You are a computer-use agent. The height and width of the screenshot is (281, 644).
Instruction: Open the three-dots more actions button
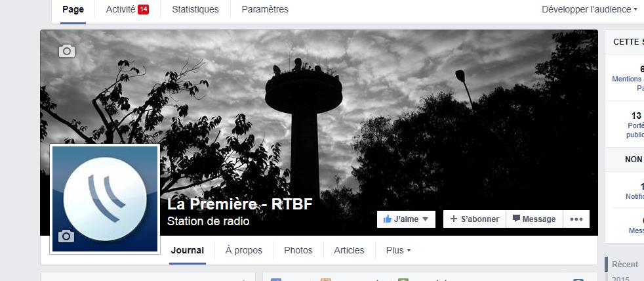click(x=576, y=219)
